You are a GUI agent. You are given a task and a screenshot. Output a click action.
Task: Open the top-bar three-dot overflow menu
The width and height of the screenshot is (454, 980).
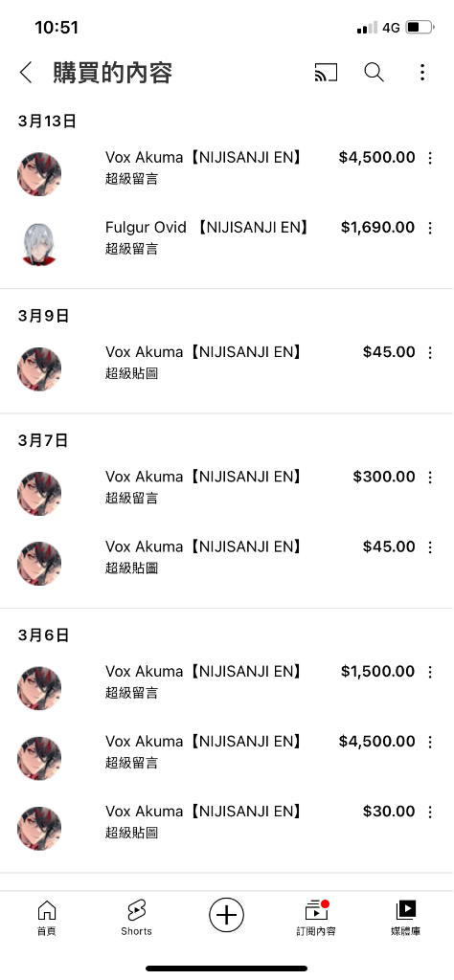[x=422, y=73]
